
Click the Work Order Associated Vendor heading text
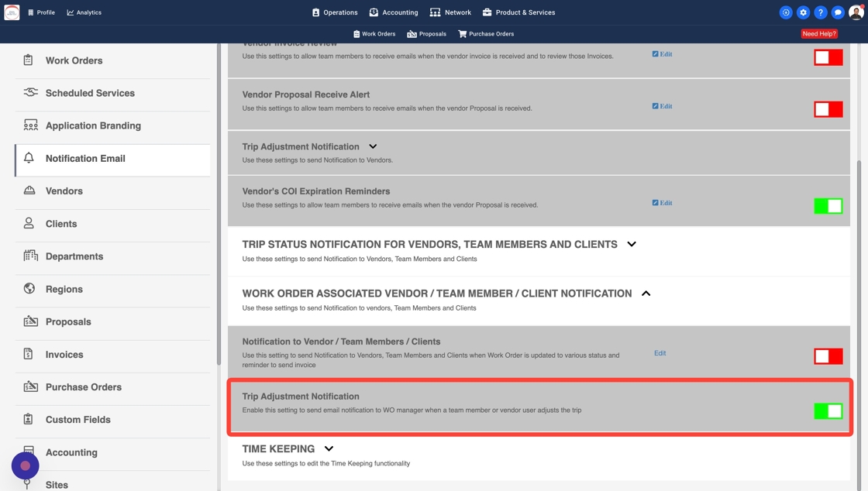[x=437, y=293]
